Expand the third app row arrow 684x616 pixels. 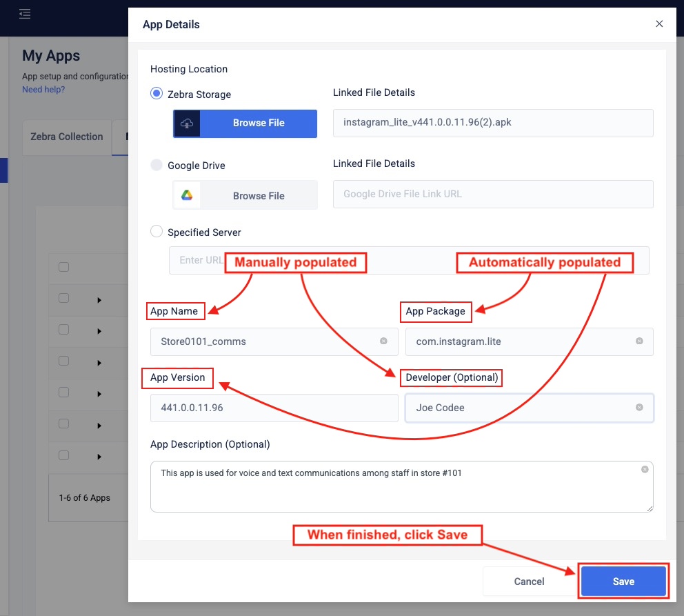click(x=99, y=363)
